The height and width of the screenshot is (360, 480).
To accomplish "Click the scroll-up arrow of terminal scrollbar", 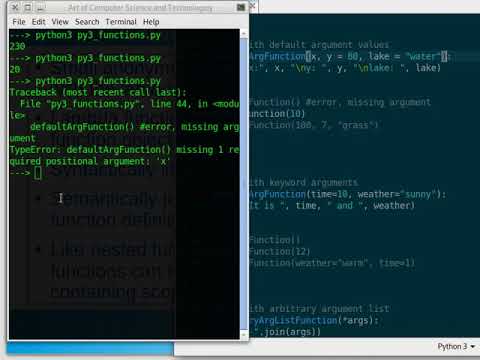I will (x=244, y=34).
